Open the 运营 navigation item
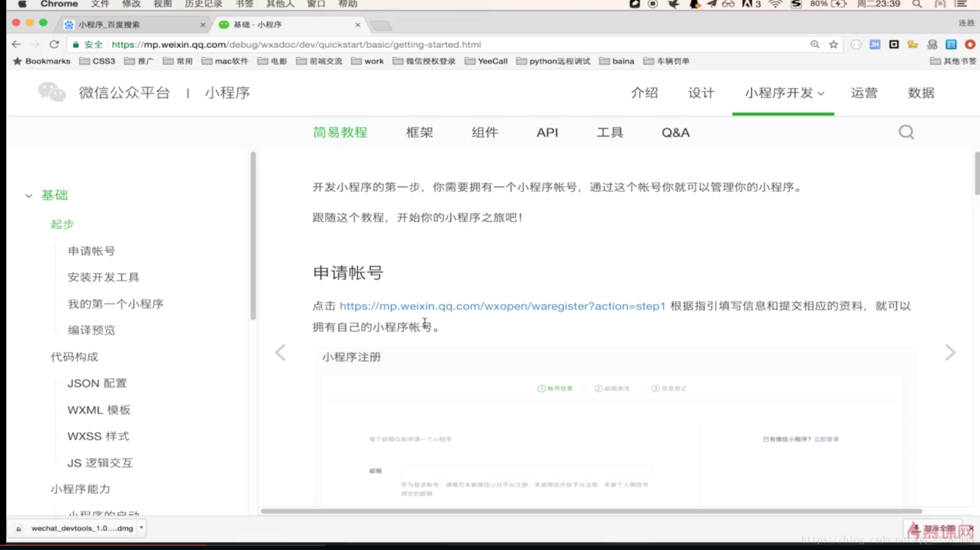 864,93
